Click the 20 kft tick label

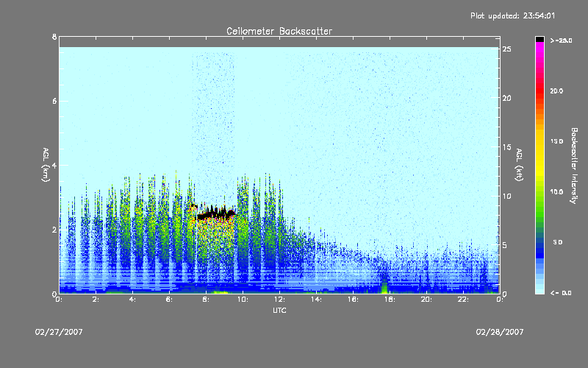click(x=506, y=98)
